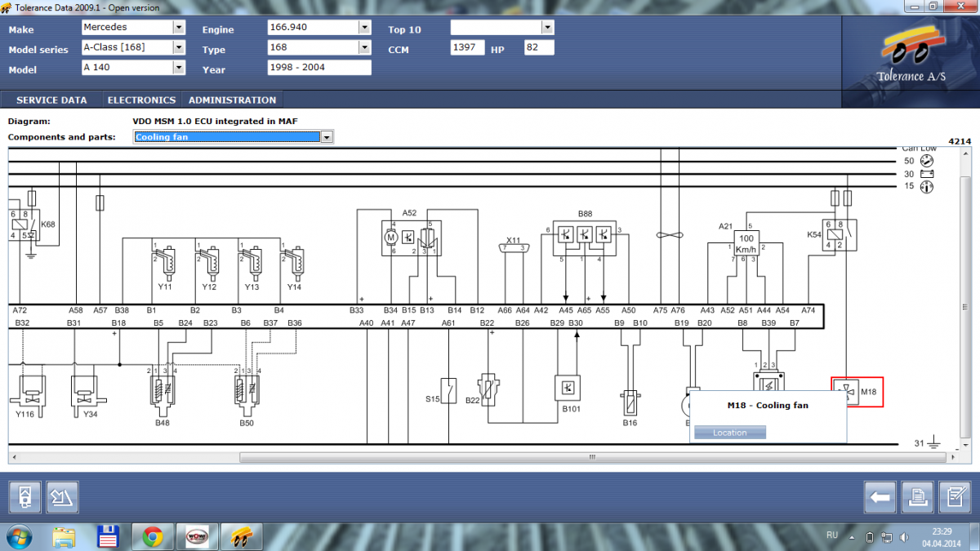Click the Location button in the popup
The width and height of the screenshot is (980, 551).
point(730,433)
